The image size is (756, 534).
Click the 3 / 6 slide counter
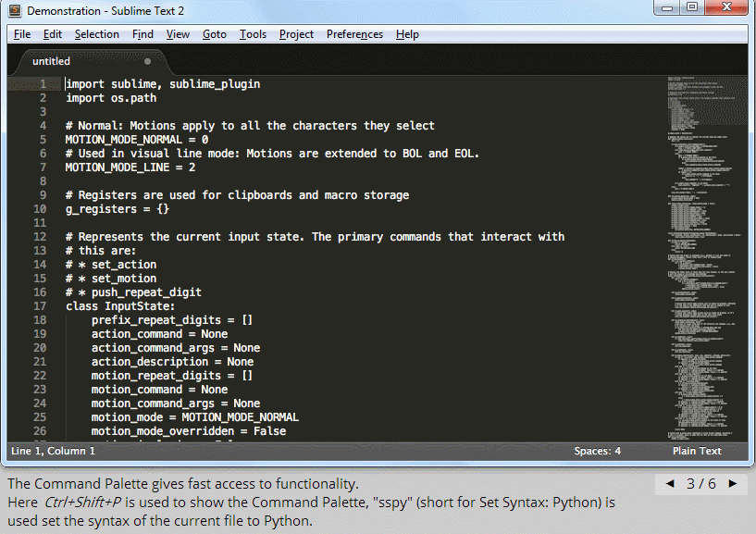coord(701,484)
